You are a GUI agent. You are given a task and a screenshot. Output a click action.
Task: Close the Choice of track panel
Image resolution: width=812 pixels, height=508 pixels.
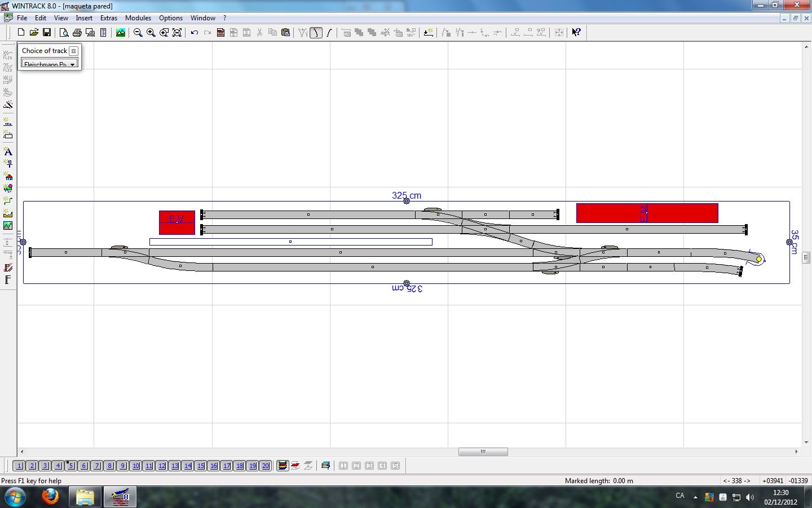point(73,51)
